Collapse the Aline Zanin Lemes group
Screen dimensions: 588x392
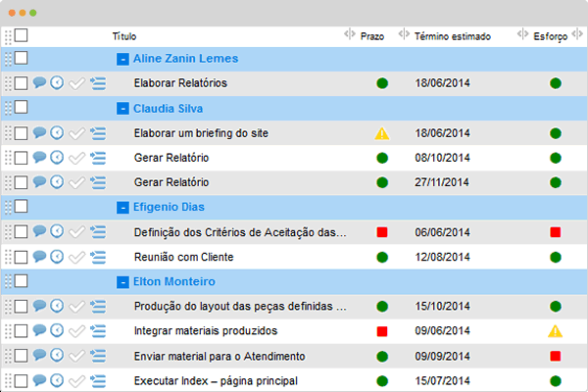click(x=122, y=59)
